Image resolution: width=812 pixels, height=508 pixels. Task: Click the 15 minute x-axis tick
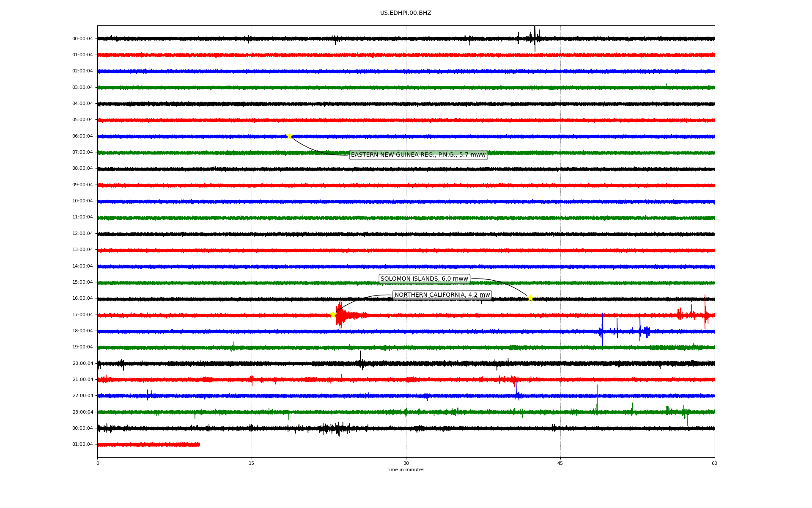click(x=252, y=463)
